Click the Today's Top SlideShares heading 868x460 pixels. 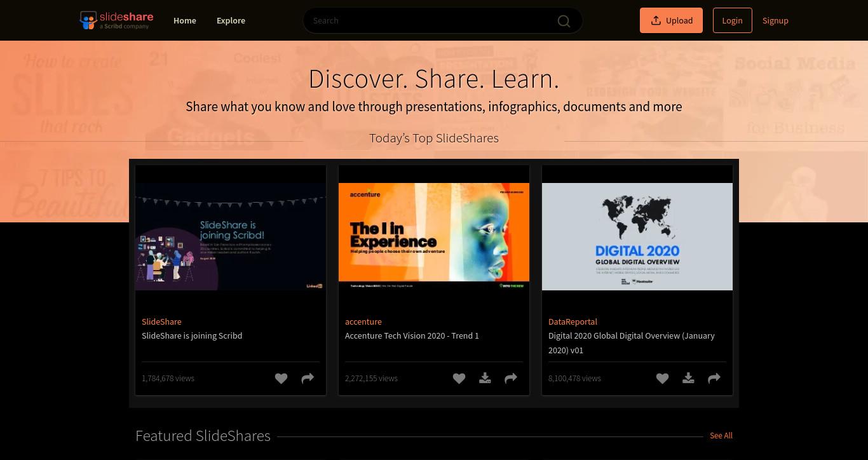[434, 138]
